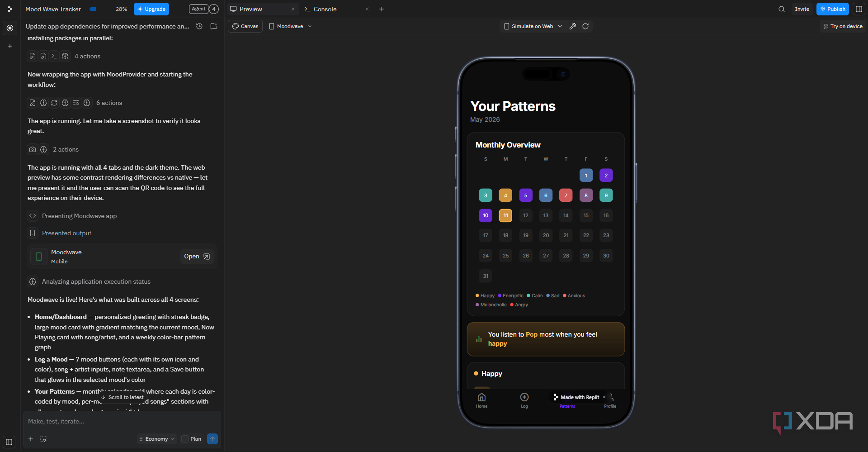868x452 pixels.
Task: Click the plus icon in the left sidebar
Action: [10, 46]
